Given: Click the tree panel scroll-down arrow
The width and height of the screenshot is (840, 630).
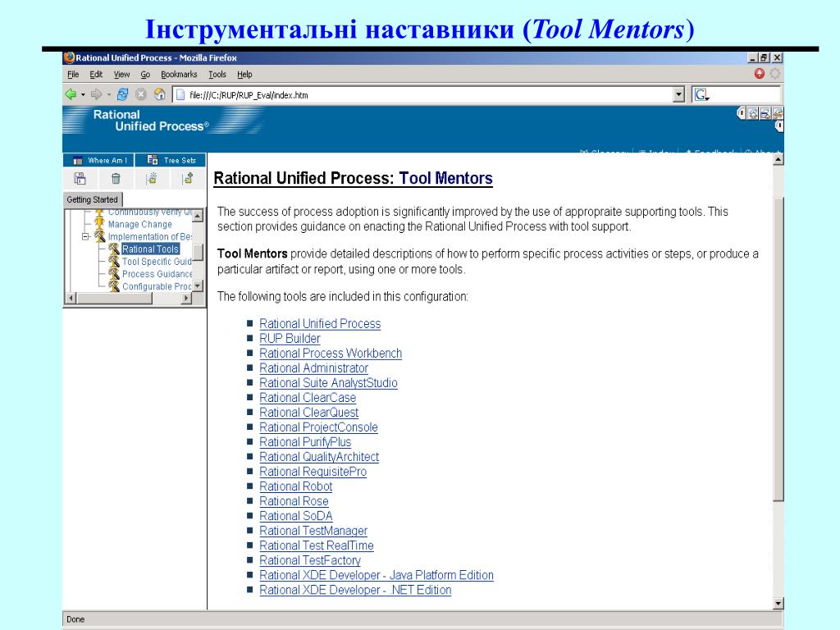Looking at the screenshot, I should [x=198, y=286].
